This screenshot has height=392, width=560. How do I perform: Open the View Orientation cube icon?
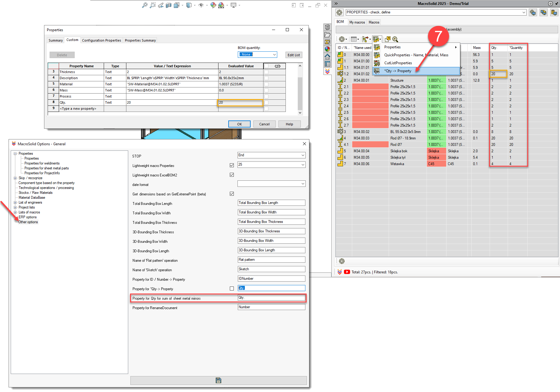(x=177, y=5)
